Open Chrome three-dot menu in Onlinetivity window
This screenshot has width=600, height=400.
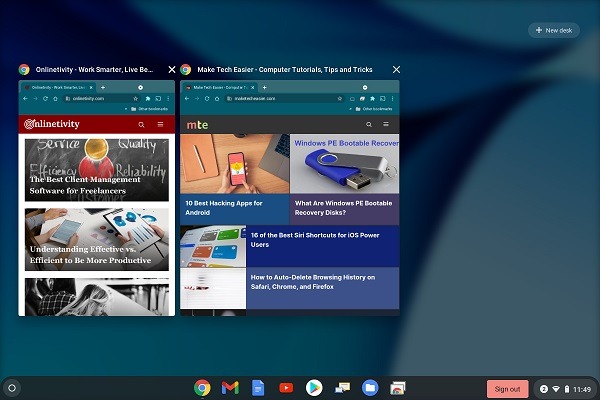(168, 98)
